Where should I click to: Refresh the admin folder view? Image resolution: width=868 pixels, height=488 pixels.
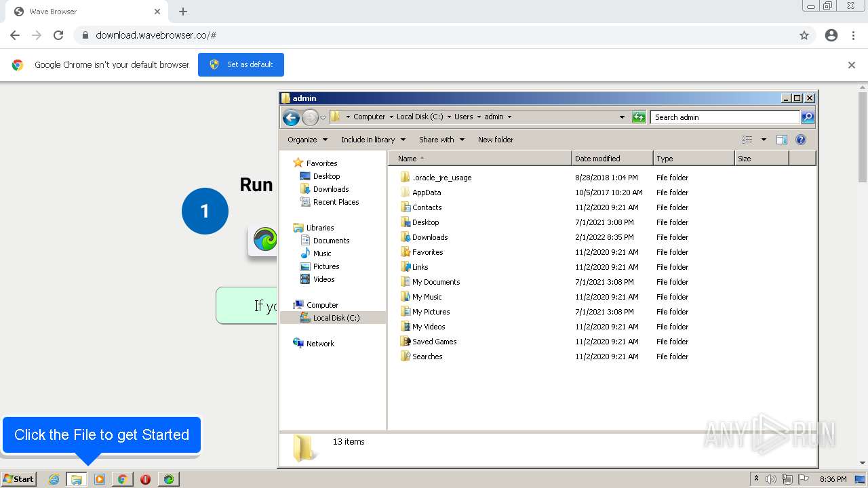tap(639, 117)
